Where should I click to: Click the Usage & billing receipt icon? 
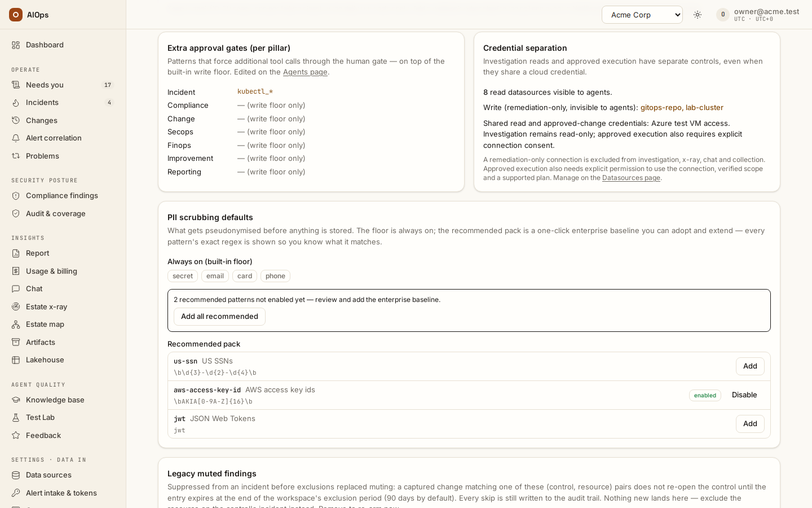(16, 271)
